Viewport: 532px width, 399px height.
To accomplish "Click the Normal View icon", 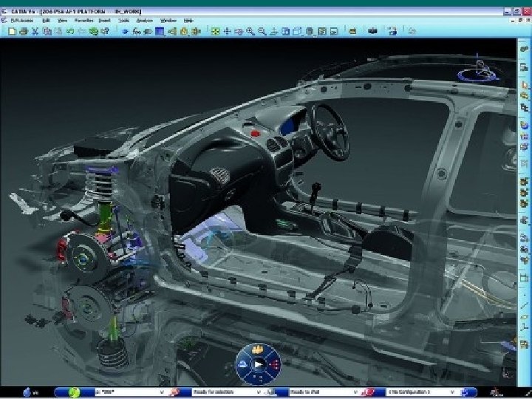I will pyautogui.click(x=274, y=32).
